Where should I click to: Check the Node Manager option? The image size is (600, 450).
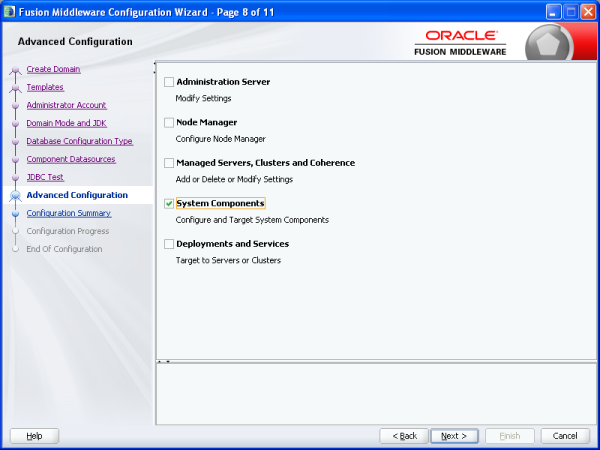169,122
